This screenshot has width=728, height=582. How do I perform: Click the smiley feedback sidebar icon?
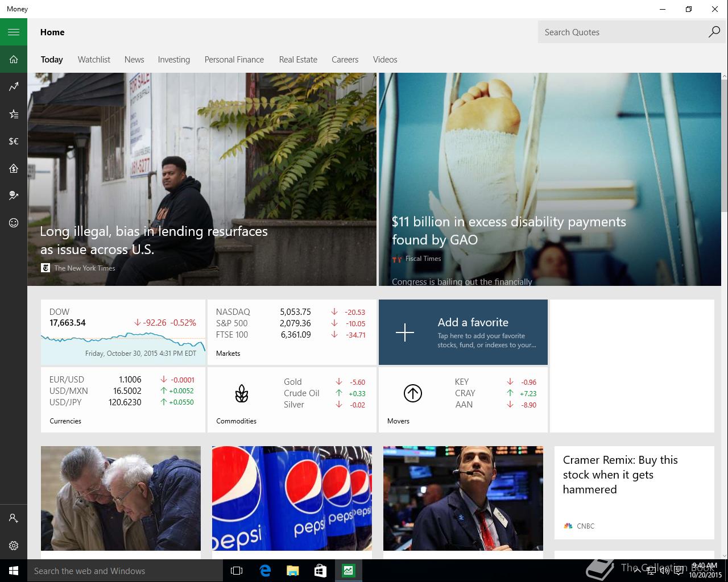coord(14,223)
